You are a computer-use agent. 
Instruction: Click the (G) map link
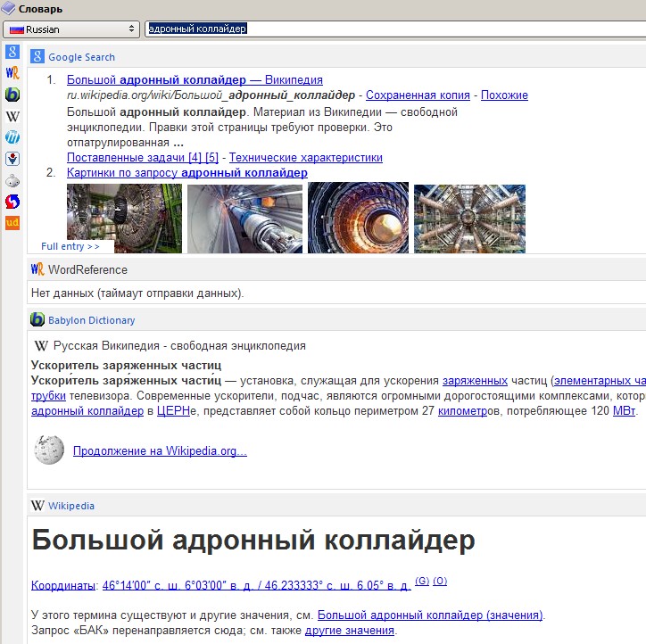pos(422,581)
